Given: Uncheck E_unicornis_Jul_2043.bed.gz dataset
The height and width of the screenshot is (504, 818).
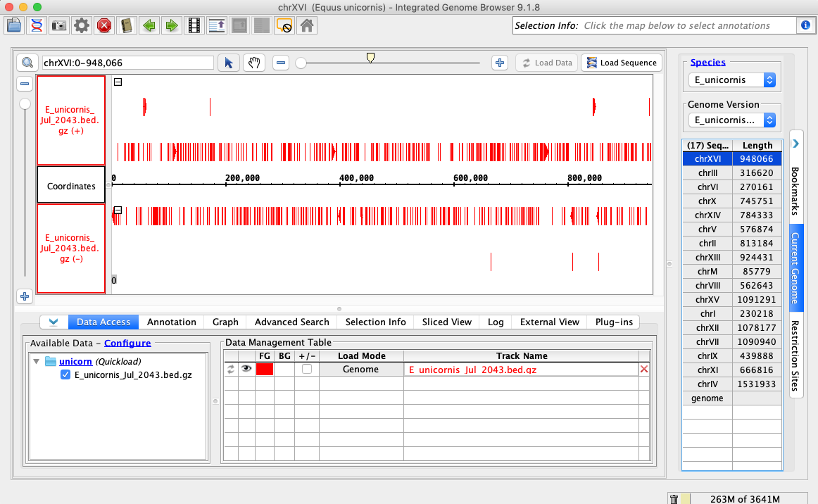Looking at the screenshot, I should click(x=65, y=374).
